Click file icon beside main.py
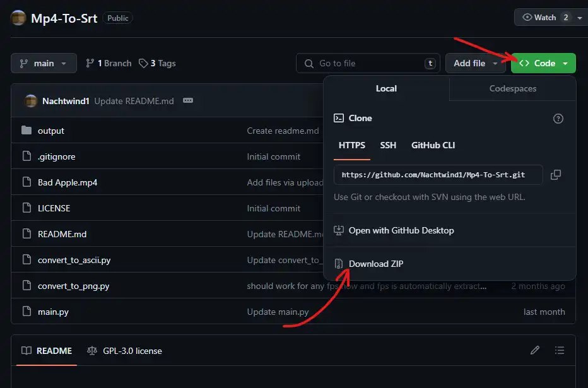The width and height of the screenshot is (588, 388). pos(26,311)
